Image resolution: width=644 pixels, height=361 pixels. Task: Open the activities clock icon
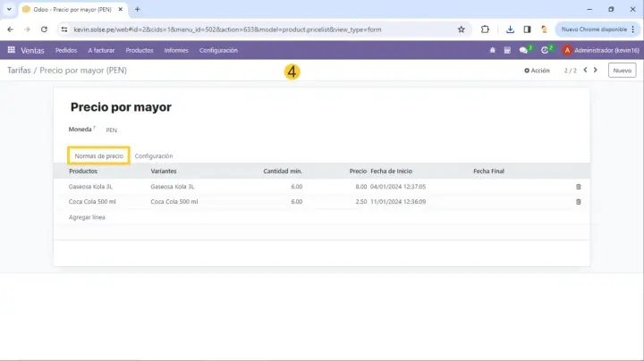pyautogui.click(x=545, y=50)
